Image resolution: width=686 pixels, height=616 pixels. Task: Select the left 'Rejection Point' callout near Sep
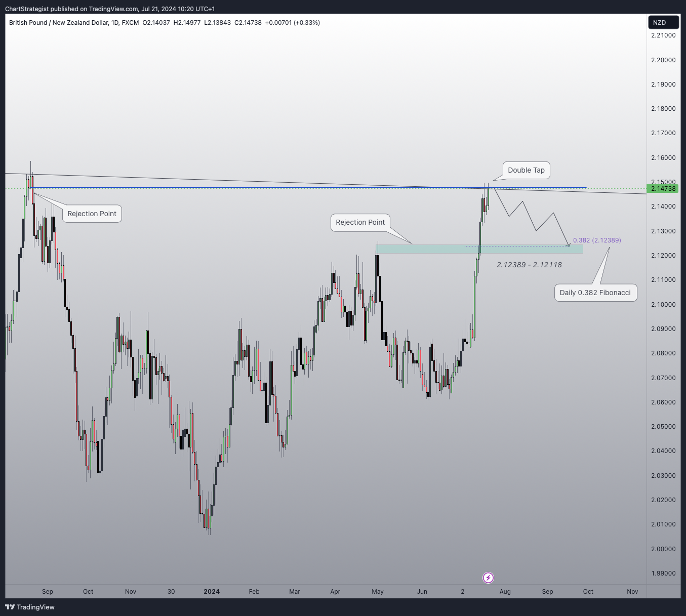(92, 214)
